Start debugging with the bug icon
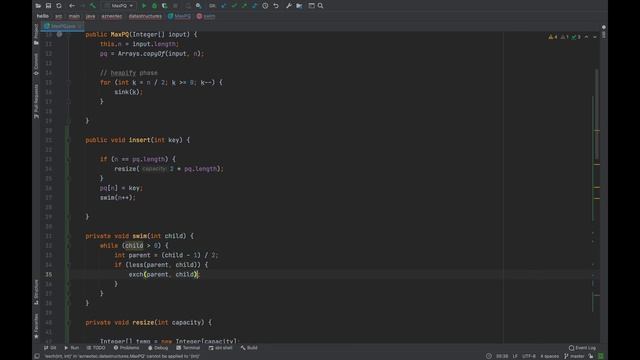This screenshot has height=360, width=640. click(x=154, y=6)
